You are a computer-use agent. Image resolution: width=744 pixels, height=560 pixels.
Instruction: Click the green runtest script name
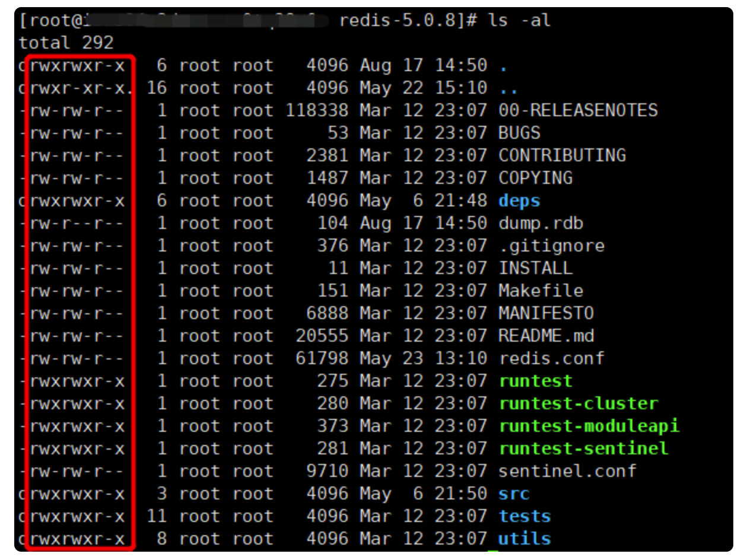click(x=535, y=381)
